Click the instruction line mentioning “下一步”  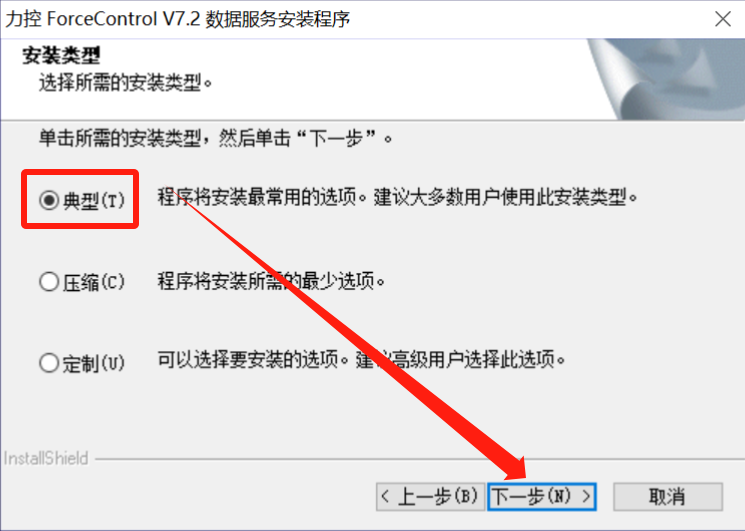[x=215, y=138]
